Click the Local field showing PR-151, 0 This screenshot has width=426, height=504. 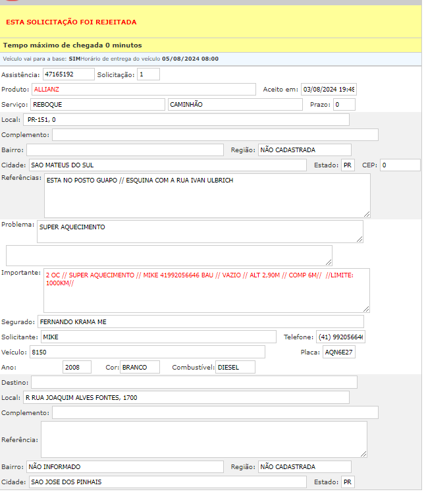pyautogui.click(x=186, y=119)
